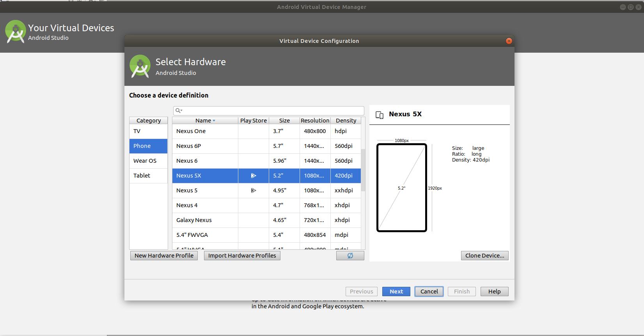644x336 pixels.
Task: Click the 4.65" size cell for Galaxy Nexus
Action: click(x=284, y=220)
